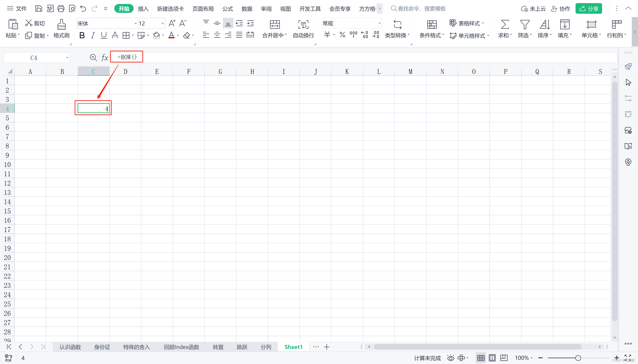Add a new sheet with plus button
The image size is (638, 364).
click(327, 347)
